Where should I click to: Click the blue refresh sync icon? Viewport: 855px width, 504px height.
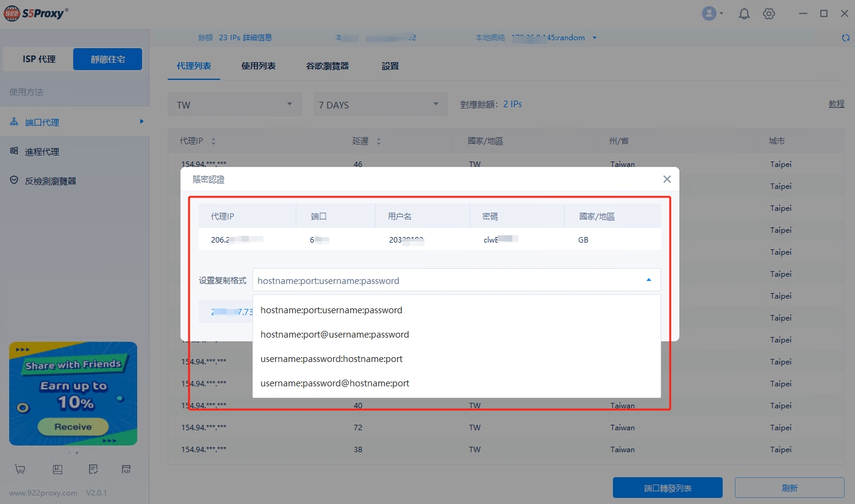click(845, 38)
